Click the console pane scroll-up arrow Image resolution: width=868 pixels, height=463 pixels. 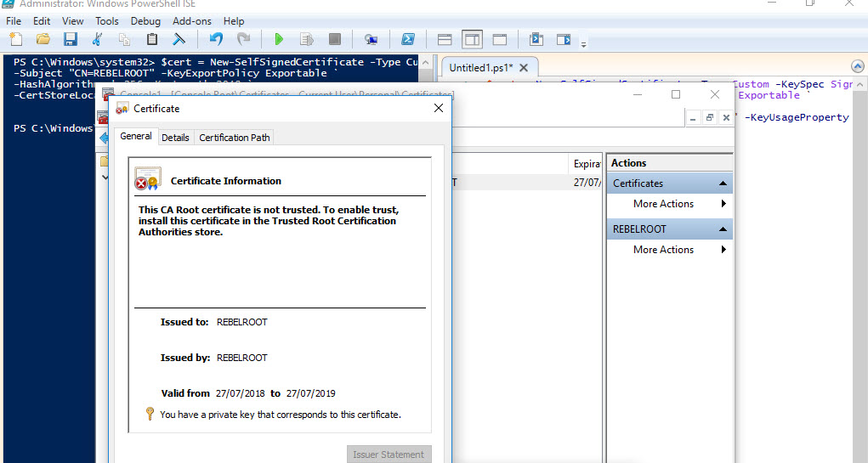[425, 63]
